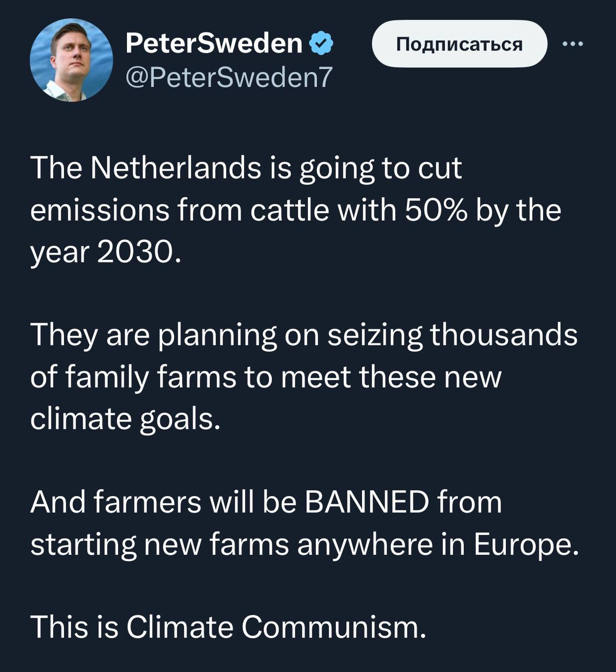Viewport: 616px width, 672px height.
Task: Click the word "Netherlands" in the tweet
Action: point(176,168)
